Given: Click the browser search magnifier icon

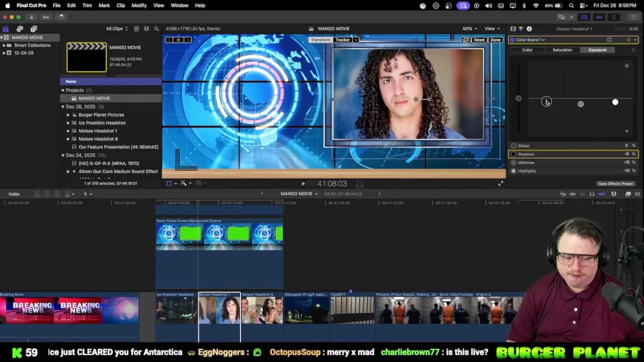Looking at the screenshot, I should (156, 29).
